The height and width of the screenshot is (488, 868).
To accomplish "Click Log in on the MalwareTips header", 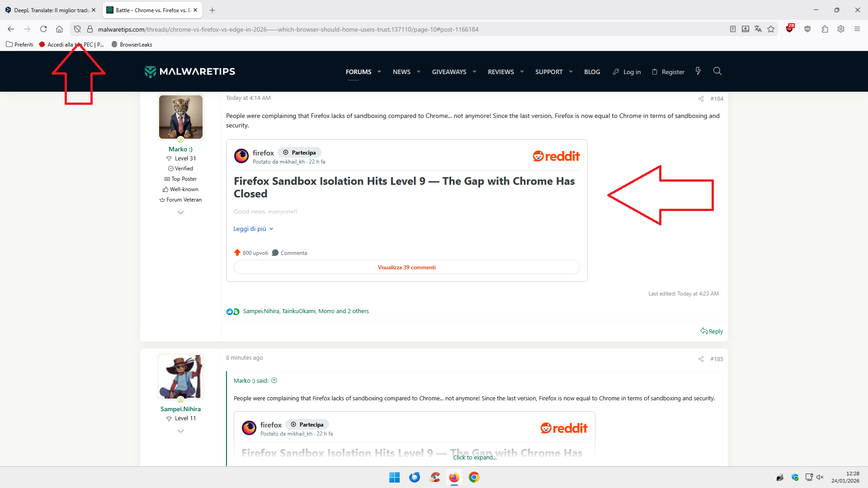I will click(x=627, y=72).
